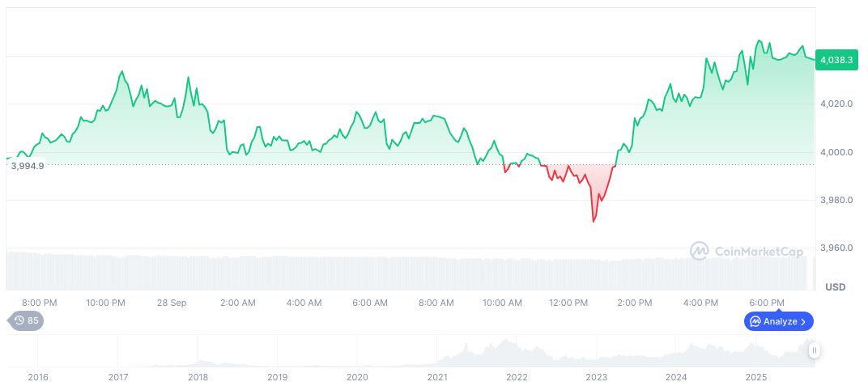The image size is (868, 386).
Task: Click the 28 Sep date label
Action: pyautogui.click(x=172, y=303)
